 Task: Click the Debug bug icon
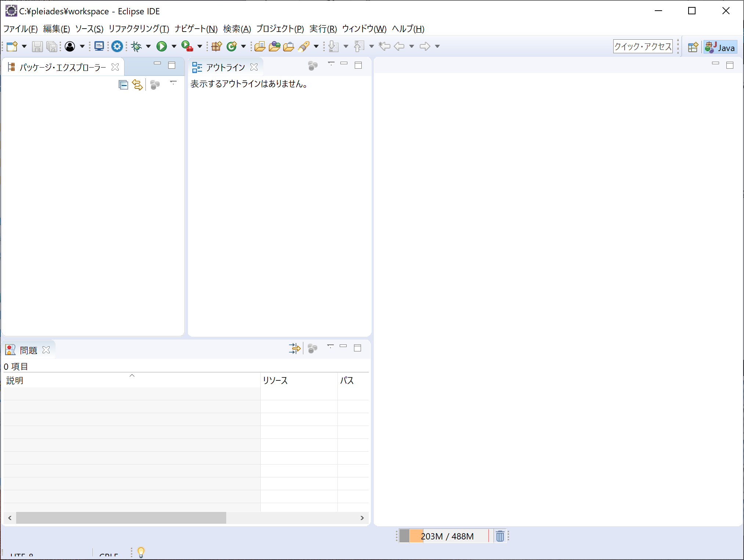tap(137, 46)
